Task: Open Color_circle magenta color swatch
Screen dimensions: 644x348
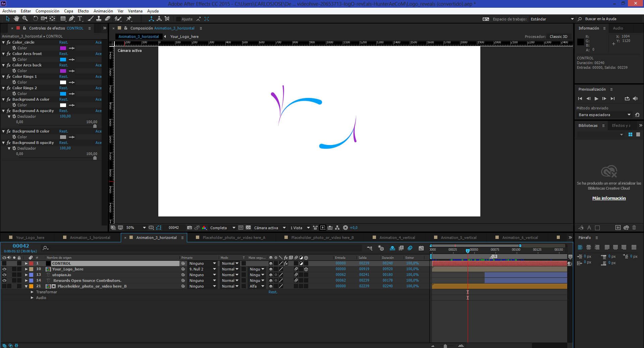Action: coord(63,48)
